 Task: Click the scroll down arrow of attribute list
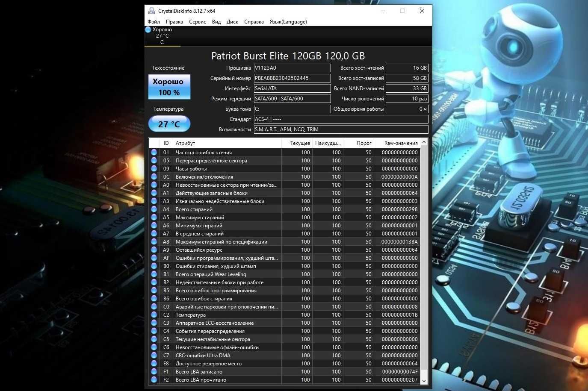click(424, 381)
